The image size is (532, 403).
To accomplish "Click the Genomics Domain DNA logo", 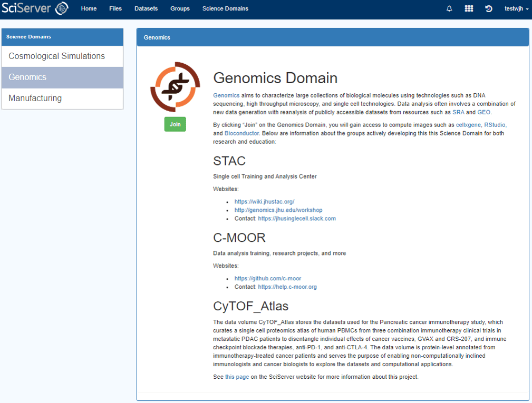I will pyautogui.click(x=175, y=87).
